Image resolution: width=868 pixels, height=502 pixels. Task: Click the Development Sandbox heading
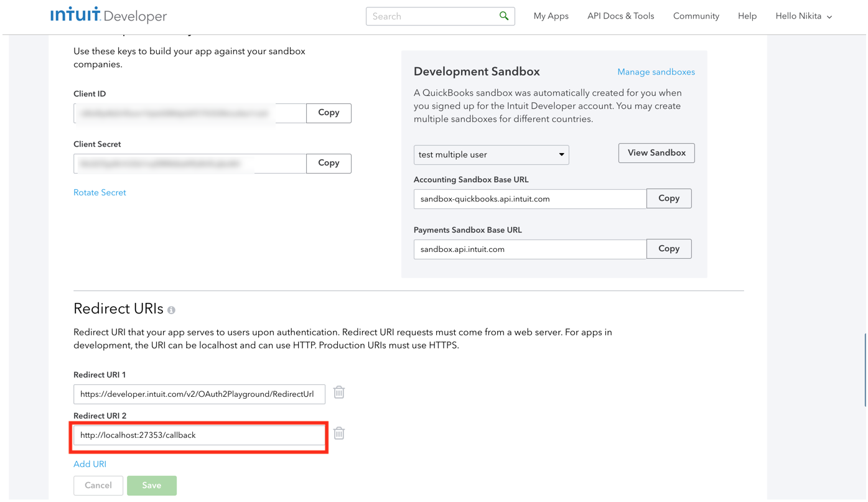coord(477,72)
